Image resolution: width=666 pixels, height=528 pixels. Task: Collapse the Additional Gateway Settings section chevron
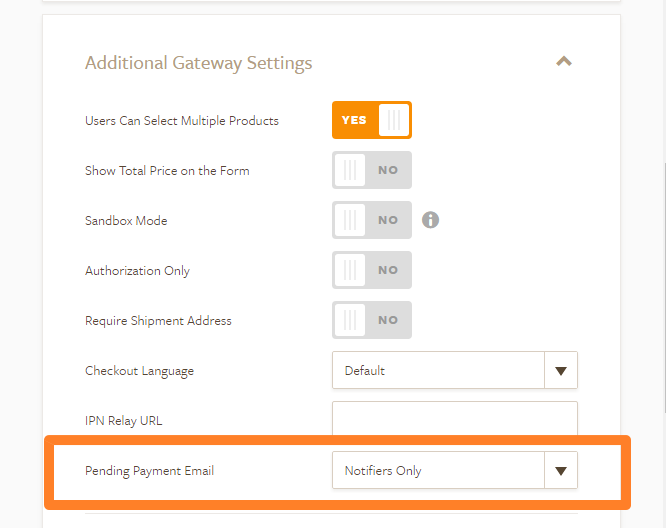coord(564,62)
